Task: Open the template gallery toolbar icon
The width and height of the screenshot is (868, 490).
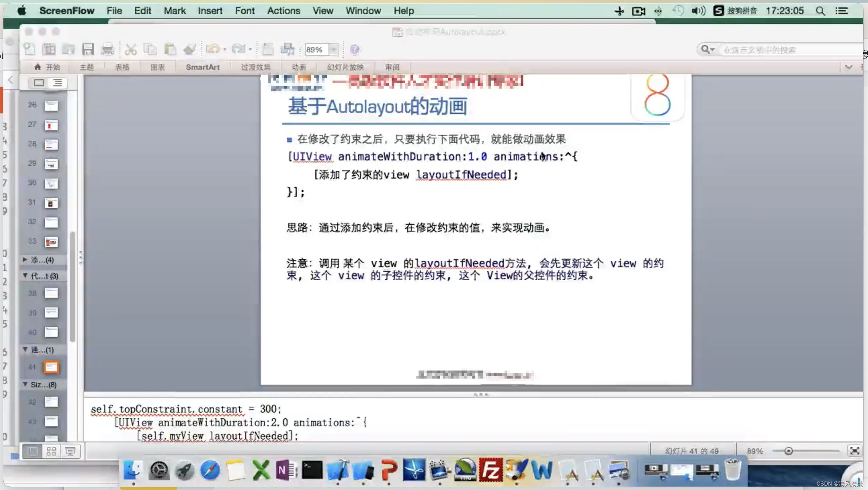Action: point(49,50)
